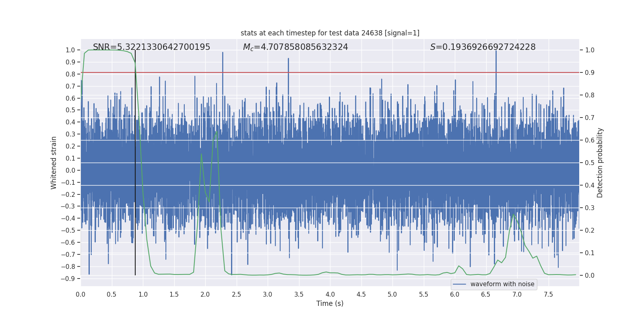Click the green curve peak near 2.2 seconds

click(x=216, y=132)
